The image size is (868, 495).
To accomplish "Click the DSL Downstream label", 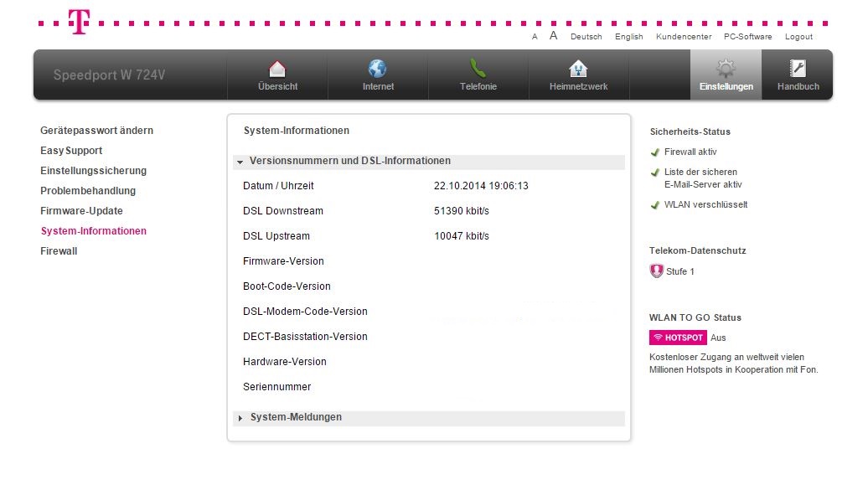I will coord(283,211).
